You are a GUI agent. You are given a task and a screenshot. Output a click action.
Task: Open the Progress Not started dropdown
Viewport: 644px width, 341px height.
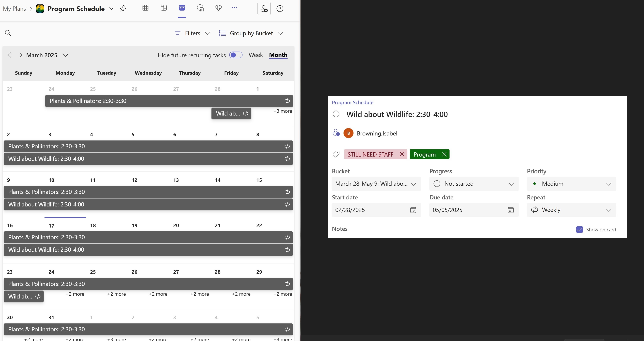[x=474, y=184]
